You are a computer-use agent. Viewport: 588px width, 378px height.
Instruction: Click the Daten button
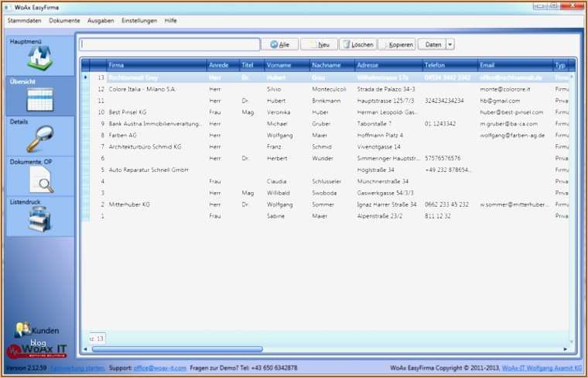point(432,45)
